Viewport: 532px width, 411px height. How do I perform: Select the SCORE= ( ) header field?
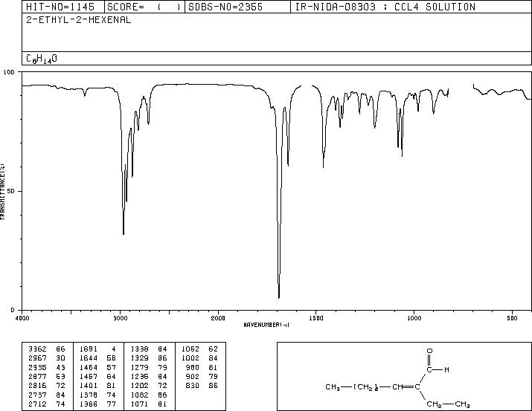click(x=144, y=7)
